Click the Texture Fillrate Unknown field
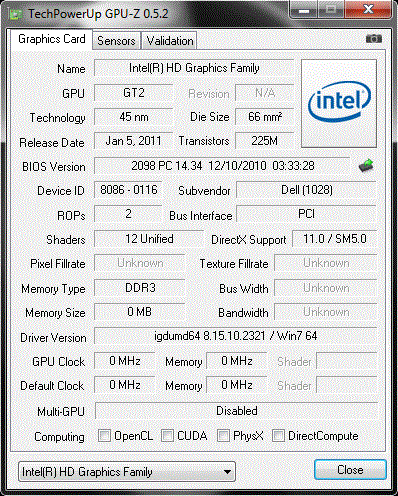Image resolution: width=398 pixels, height=496 pixels. (326, 263)
